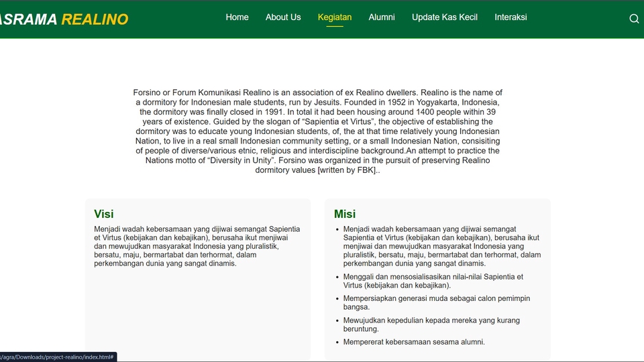Click first Misi bullet 'Menjadi wadah kebersamaan'
The height and width of the screenshot is (362, 644).
(x=442, y=246)
